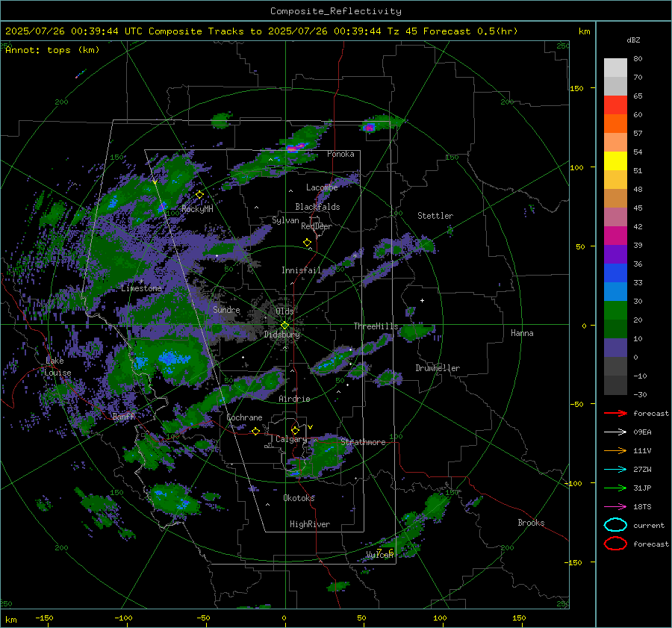Click the yellow diamond radar-site marker at Didsbury
The height and width of the screenshot is (628, 672).
click(284, 326)
